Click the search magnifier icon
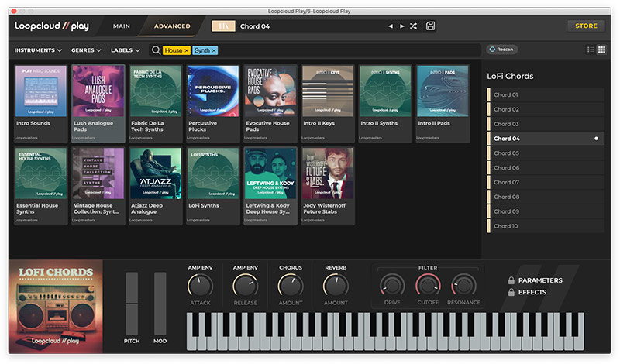The image size is (620, 364). [x=156, y=50]
